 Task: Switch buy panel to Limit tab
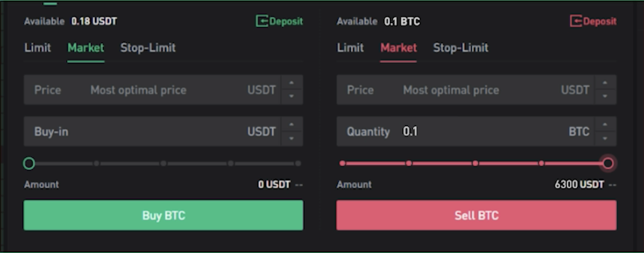point(38,48)
